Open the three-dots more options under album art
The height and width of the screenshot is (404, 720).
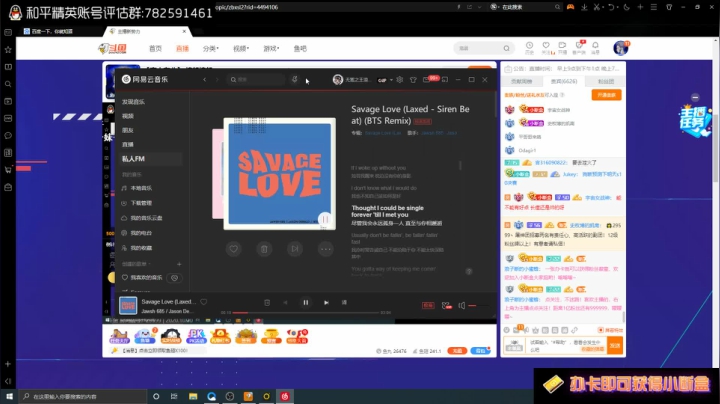click(326, 249)
